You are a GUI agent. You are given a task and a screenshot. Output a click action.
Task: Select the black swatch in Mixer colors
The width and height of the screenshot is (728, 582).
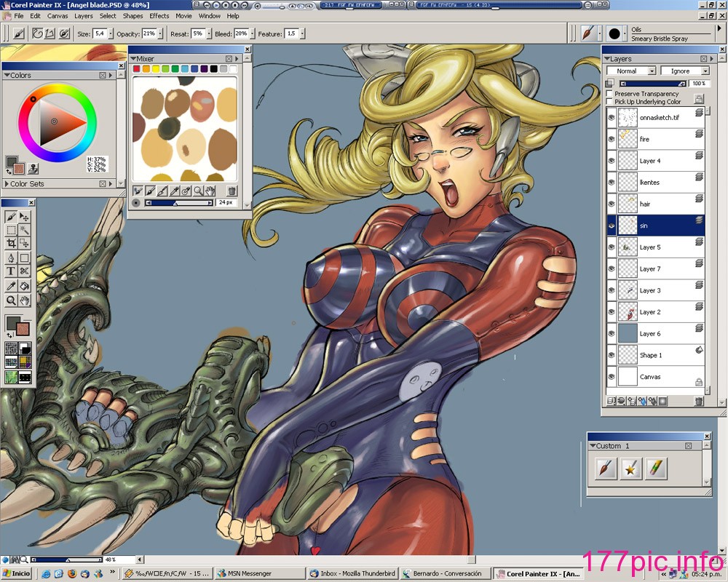(213, 68)
